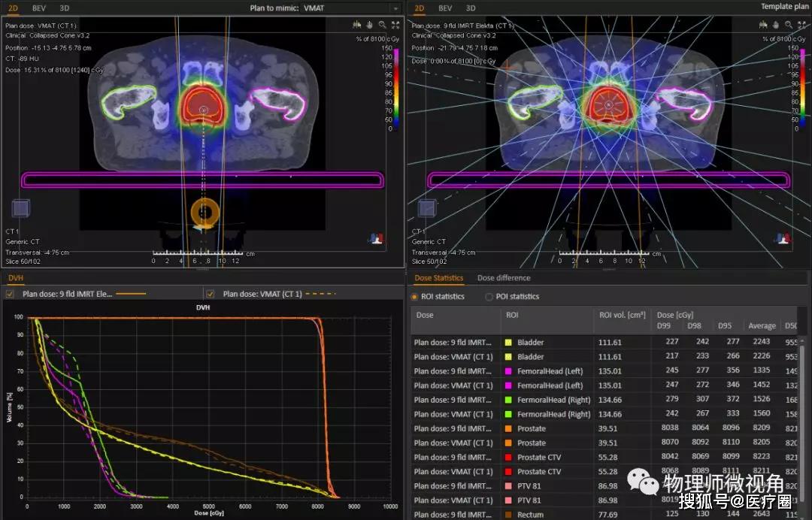Click the orientation cube in template plan view
This screenshot has width=812, height=520.
click(x=426, y=208)
